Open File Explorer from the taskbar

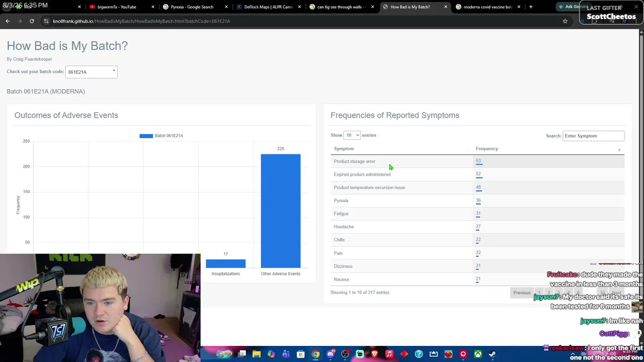coord(257,354)
